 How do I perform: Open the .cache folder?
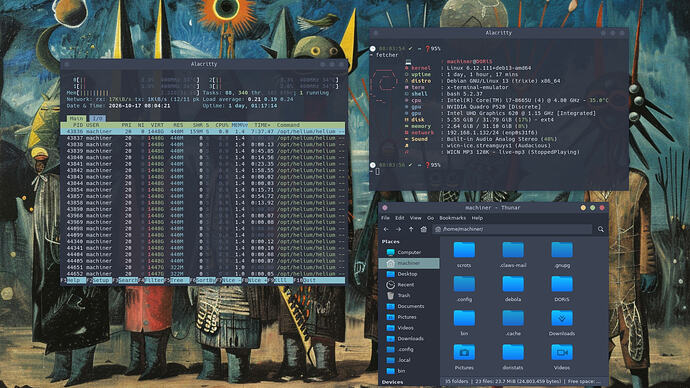[x=513, y=323]
